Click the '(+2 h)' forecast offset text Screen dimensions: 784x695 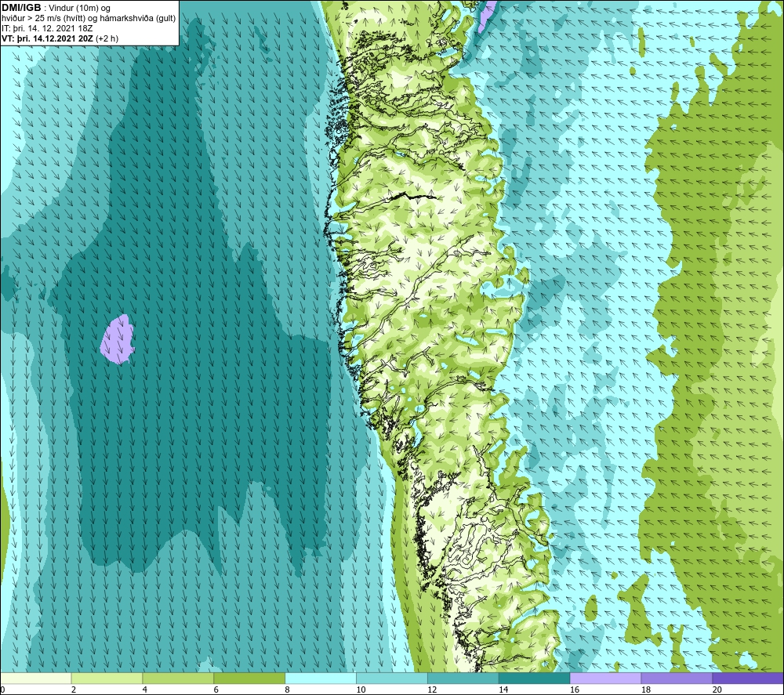[107, 38]
